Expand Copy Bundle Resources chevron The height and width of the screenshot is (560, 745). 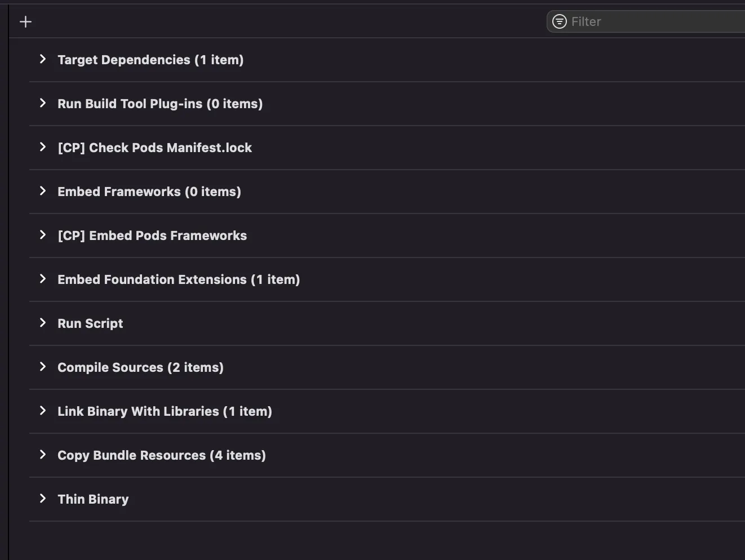[x=43, y=455]
